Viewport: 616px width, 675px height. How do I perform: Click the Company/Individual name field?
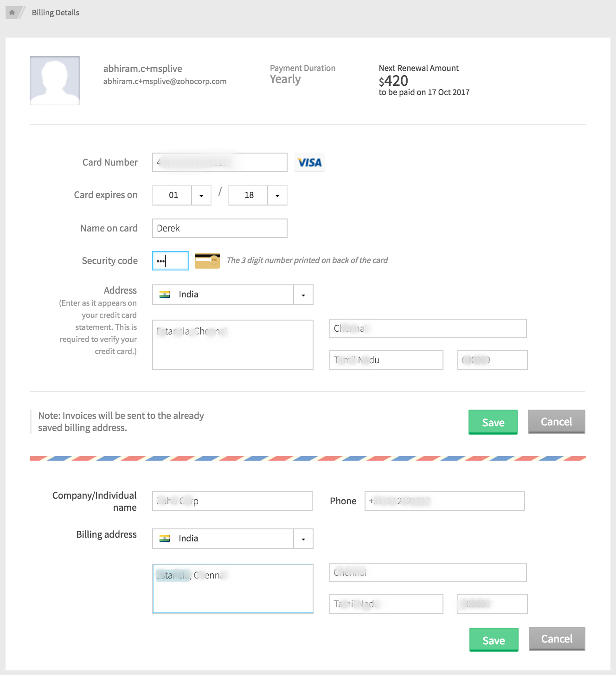(x=232, y=501)
